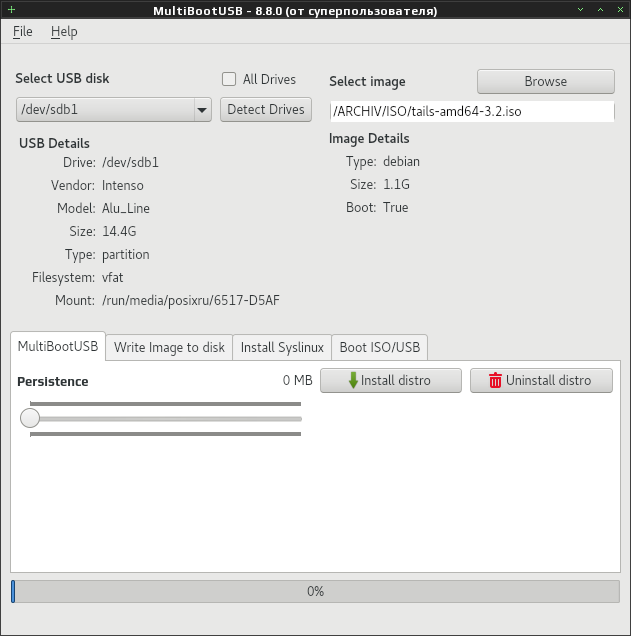Click the USB Size value 14.4G
The image size is (631, 636).
(119, 232)
